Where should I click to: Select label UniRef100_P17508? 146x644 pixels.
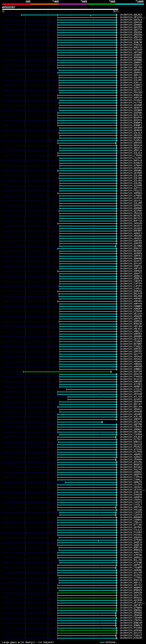[x=131, y=452]
